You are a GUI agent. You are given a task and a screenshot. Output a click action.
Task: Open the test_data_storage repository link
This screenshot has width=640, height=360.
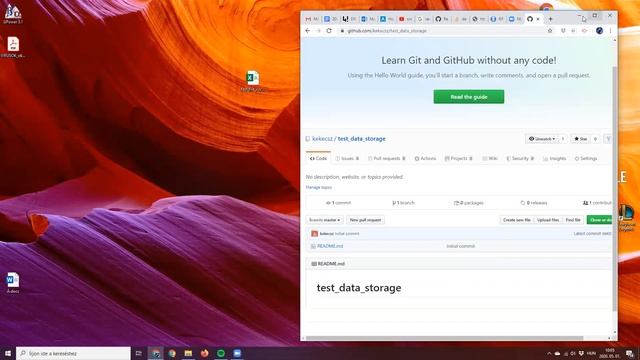coord(362,139)
